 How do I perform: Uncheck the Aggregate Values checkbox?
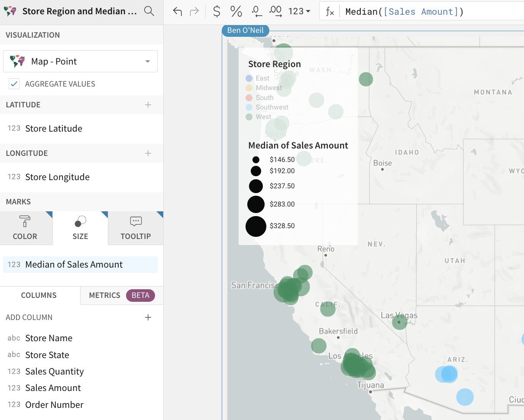pyautogui.click(x=14, y=84)
